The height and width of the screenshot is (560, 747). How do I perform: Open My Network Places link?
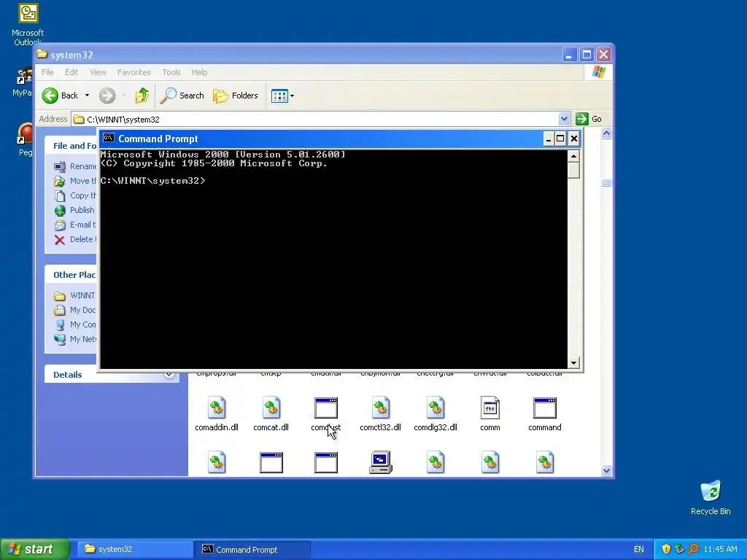75,340
